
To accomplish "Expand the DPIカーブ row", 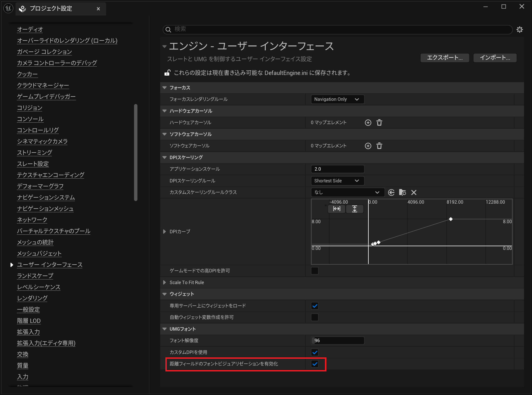I will click(164, 232).
